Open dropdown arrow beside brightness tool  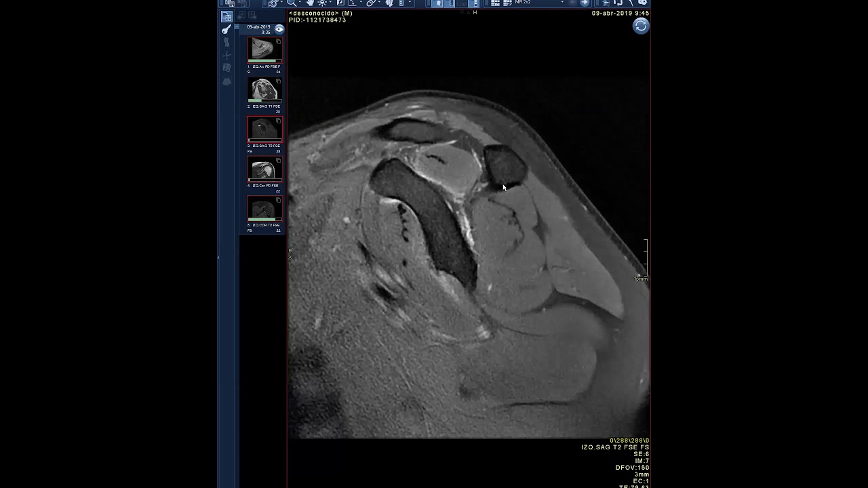(332, 3)
